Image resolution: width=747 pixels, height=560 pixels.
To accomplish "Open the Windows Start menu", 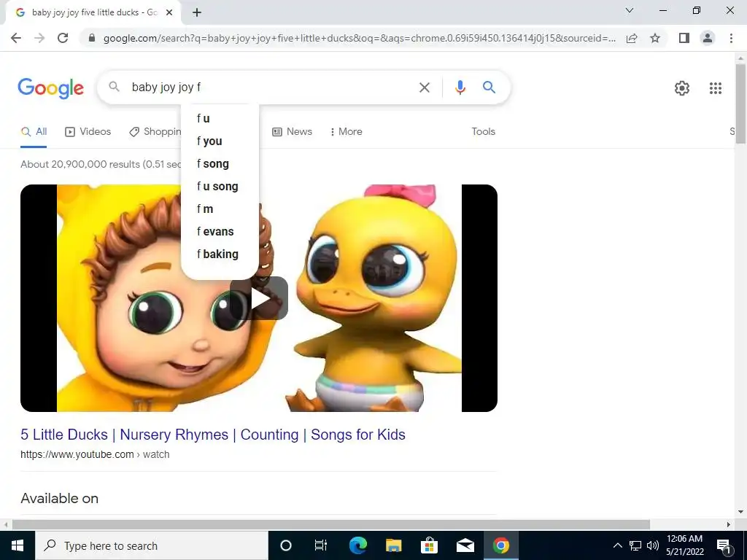I will click(x=18, y=545).
